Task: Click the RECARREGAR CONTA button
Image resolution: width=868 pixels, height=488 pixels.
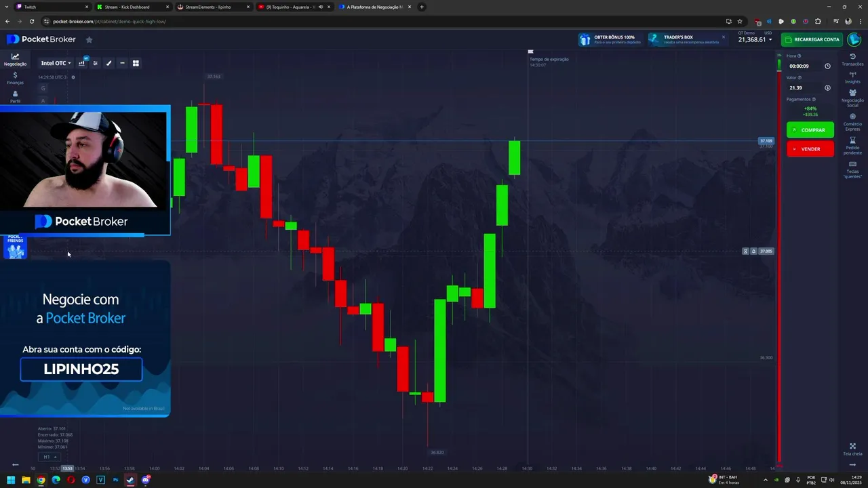Action: [812, 39]
